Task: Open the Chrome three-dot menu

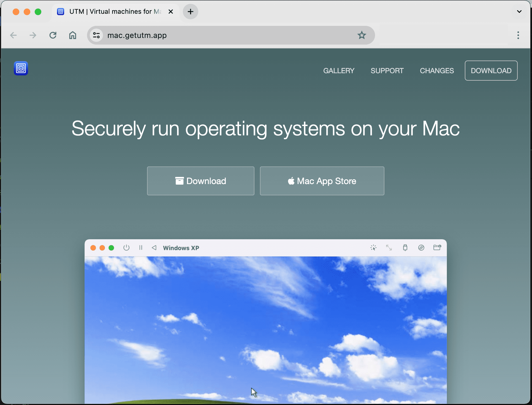Action: pyautogui.click(x=518, y=35)
